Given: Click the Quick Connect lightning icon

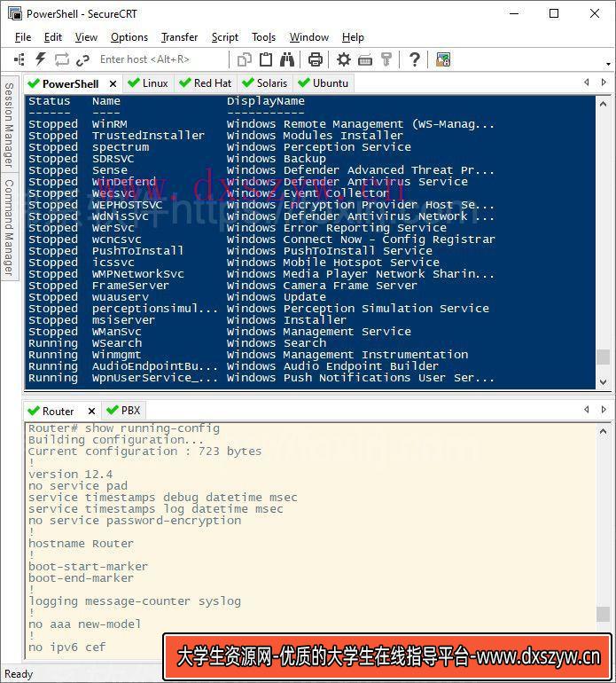Looking at the screenshot, I should 41,59.
